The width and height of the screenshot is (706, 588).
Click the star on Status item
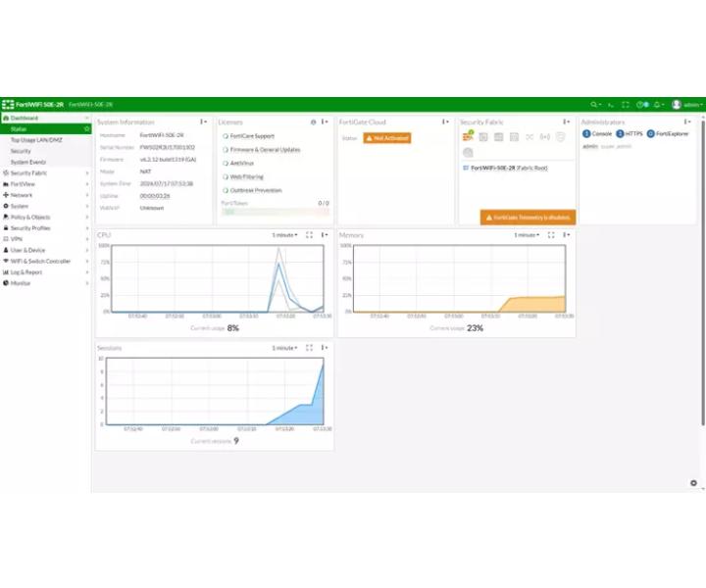coord(87,129)
